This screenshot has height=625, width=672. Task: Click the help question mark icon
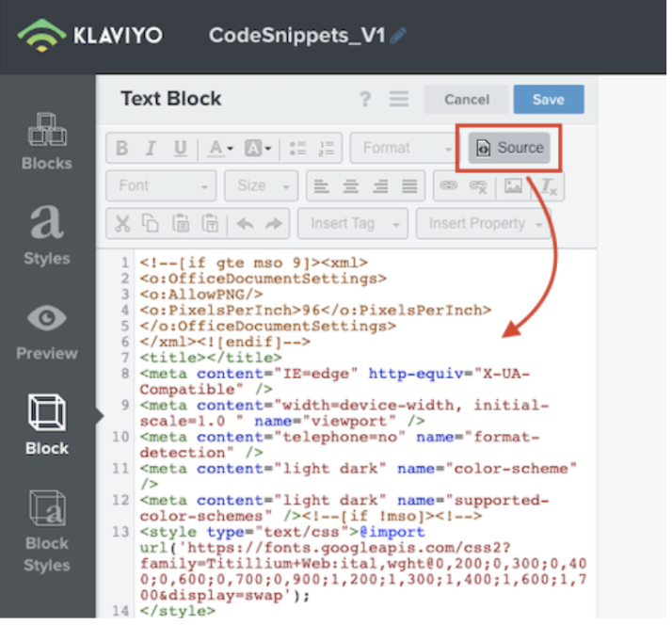pos(365,100)
